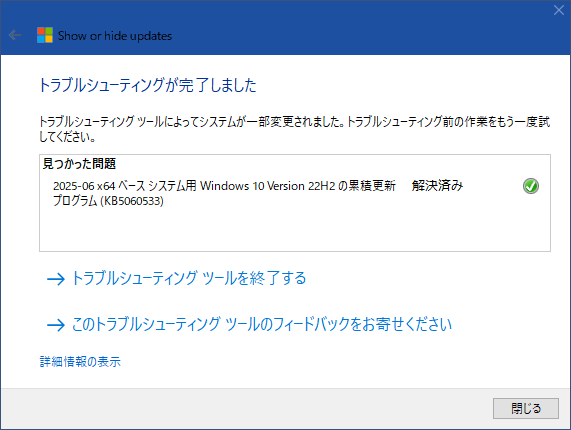571x430 pixels.
Task: Click the green checkmark next to 解決済み
Action: click(531, 186)
